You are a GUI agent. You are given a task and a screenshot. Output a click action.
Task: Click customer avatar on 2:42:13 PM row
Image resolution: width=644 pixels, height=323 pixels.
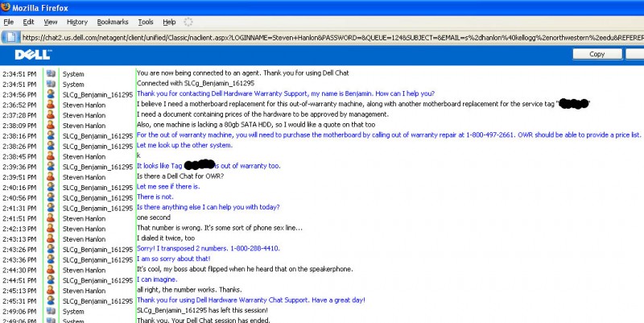[51, 228]
